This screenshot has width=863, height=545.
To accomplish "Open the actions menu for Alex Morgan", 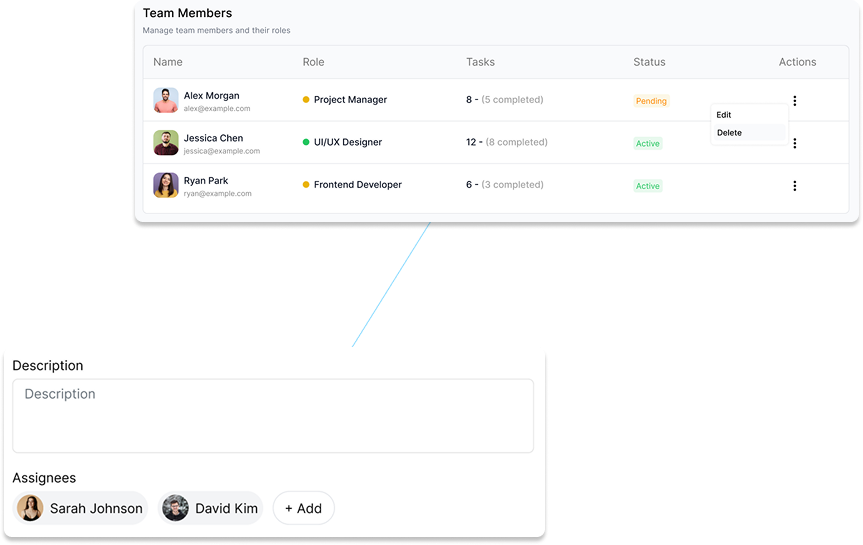I will 794,101.
